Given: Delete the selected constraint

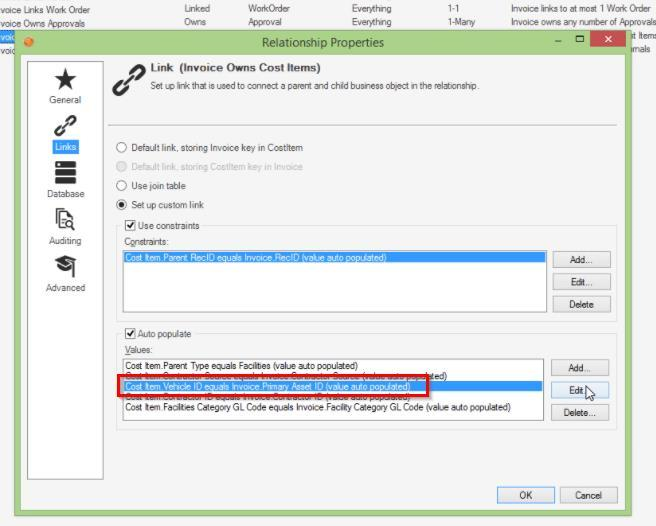Looking at the screenshot, I should coord(580,305).
